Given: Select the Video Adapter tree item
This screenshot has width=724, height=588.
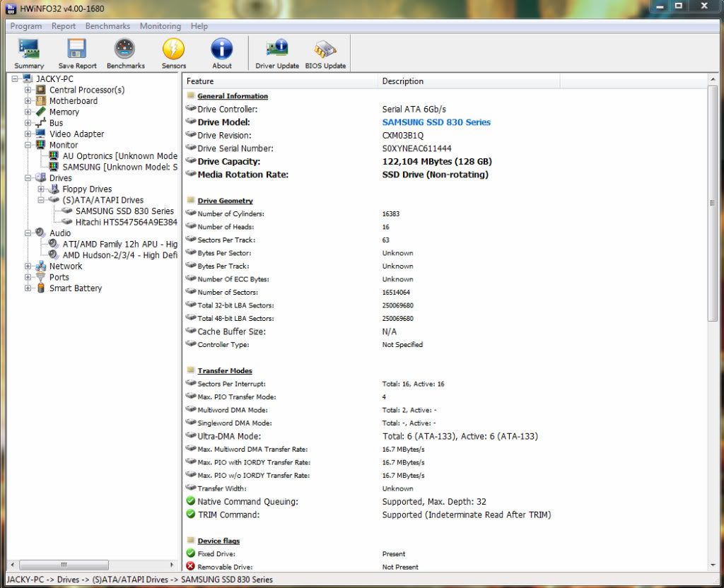Looking at the screenshot, I should tap(76, 134).
